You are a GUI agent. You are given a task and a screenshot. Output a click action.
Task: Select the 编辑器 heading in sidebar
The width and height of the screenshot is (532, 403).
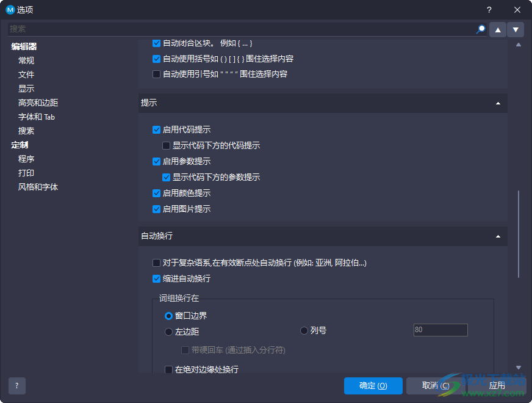(24, 46)
